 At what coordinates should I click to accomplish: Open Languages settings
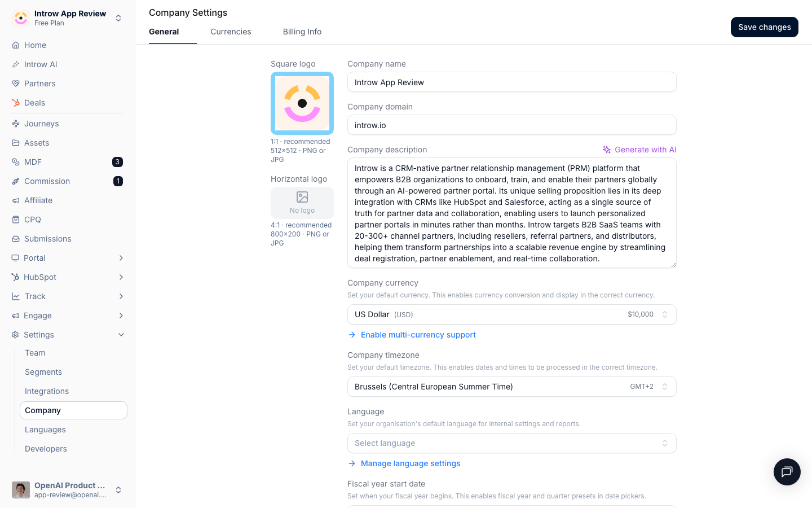point(45,430)
